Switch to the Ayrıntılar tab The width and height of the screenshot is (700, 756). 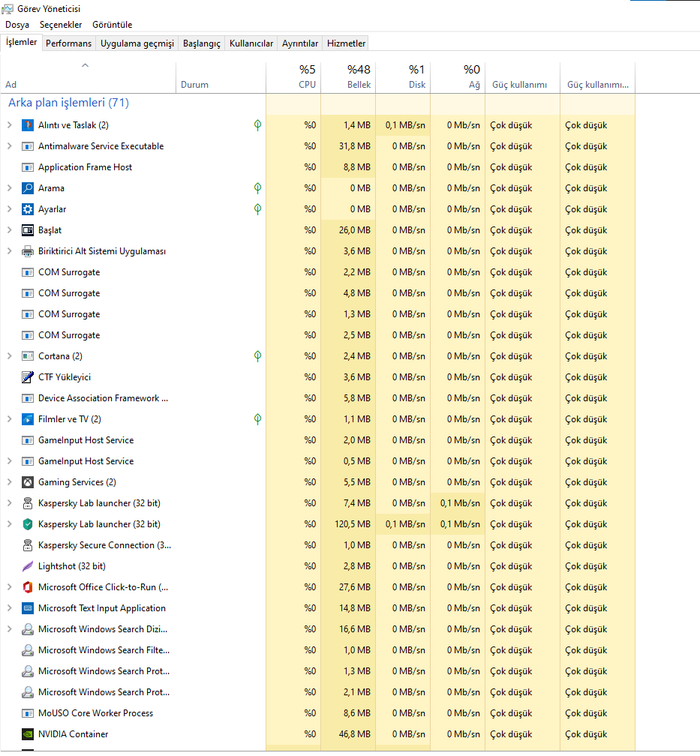tap(300, 43)
